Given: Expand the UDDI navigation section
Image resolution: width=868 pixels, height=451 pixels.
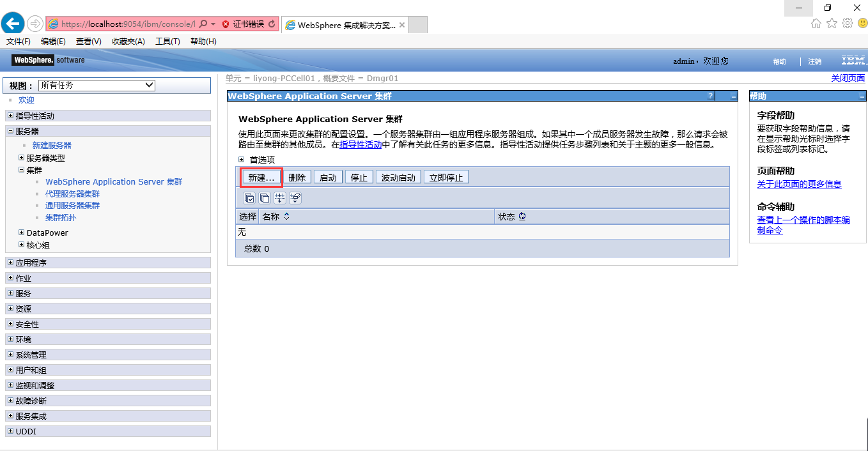Looking at the screenshot, I should coord(10,431).
